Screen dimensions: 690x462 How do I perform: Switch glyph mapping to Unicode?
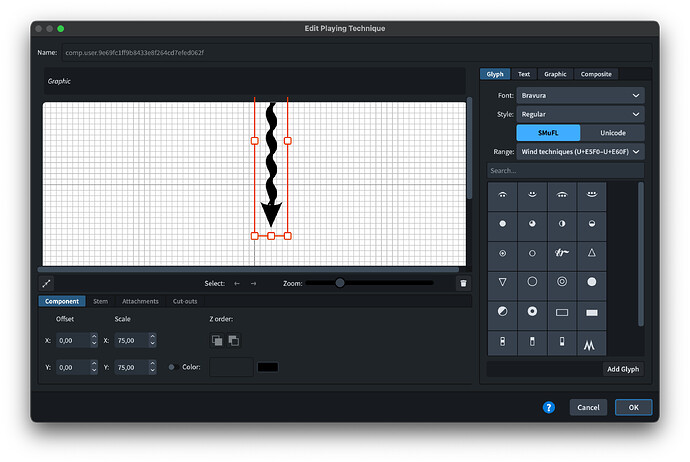pos(613,133)
